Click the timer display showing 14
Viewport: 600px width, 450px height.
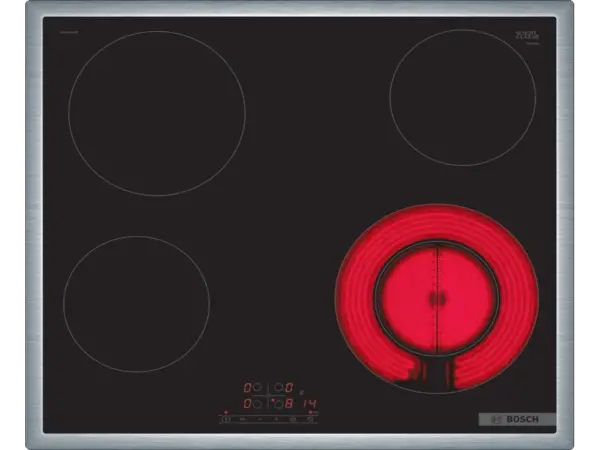click(310, 404)
